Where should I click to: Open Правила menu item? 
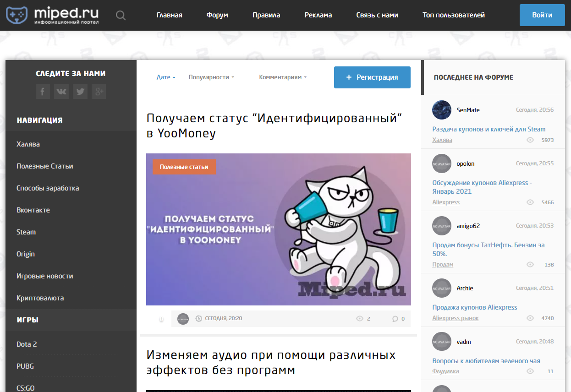pyautogui.click(x=266, y=15)
